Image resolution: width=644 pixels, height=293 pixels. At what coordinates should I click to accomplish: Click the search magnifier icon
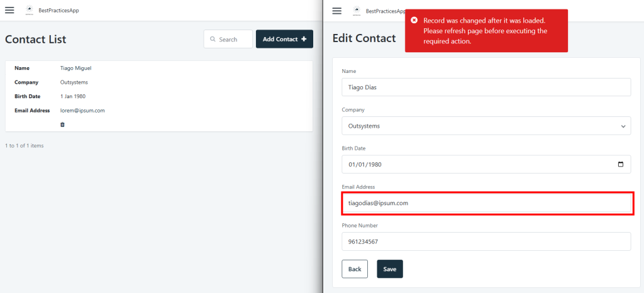213,39
